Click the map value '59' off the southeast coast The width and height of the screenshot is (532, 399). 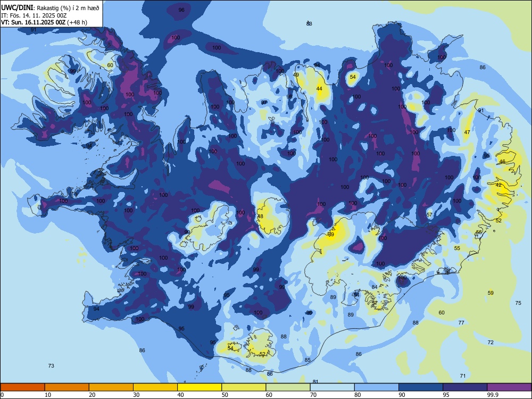tap(491, 293)
